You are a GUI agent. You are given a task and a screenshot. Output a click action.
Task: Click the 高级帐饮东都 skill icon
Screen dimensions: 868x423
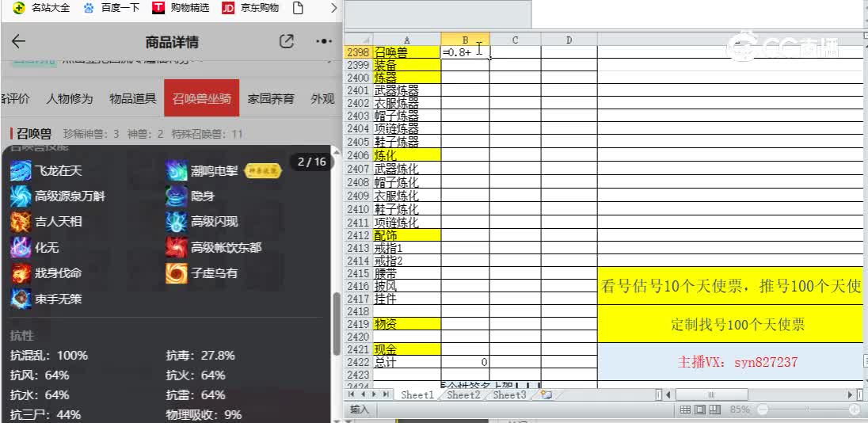point(177,247)
